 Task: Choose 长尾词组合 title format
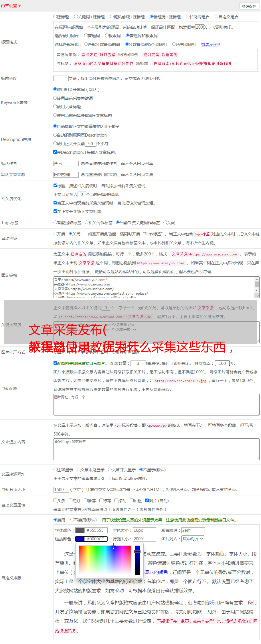[188, 17]
